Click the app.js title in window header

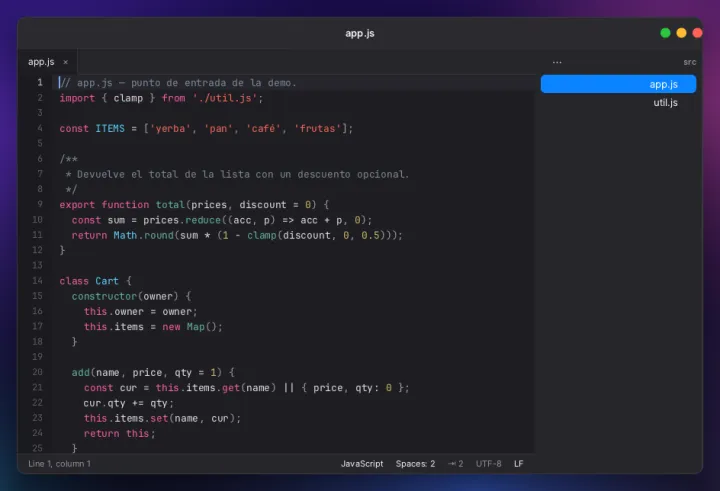click(360, 34)
